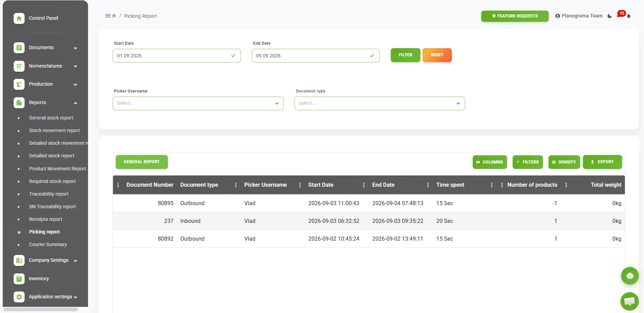The height and width of the screenshot is (313, 644).
Task: Open notifications bell icon
Action: click(629, 16)
